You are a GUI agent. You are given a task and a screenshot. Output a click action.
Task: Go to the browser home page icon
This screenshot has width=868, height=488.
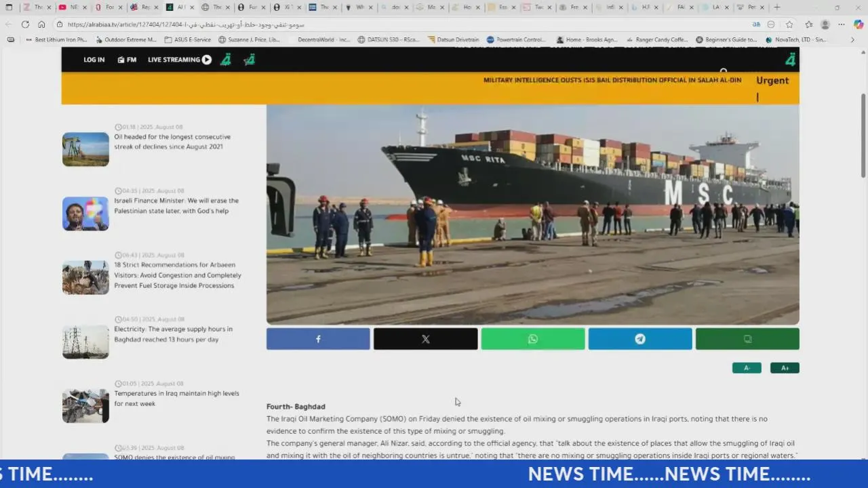click(41, 24)
